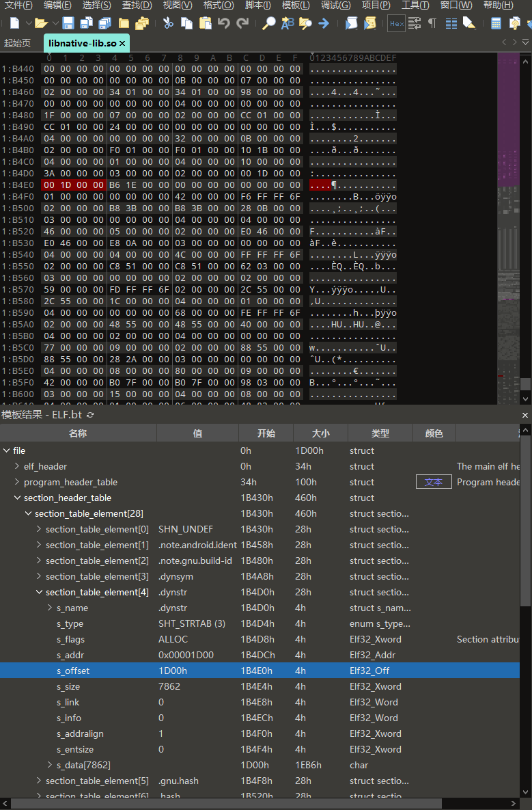Click the Run Template icon
This screenshot has width=532, height=810.
[x=370, y=23]
